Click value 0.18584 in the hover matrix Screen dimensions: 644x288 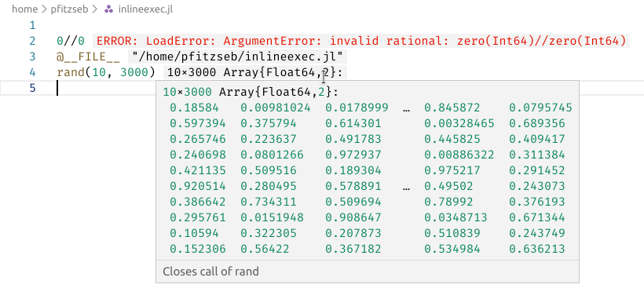click(x=194, y=108)
